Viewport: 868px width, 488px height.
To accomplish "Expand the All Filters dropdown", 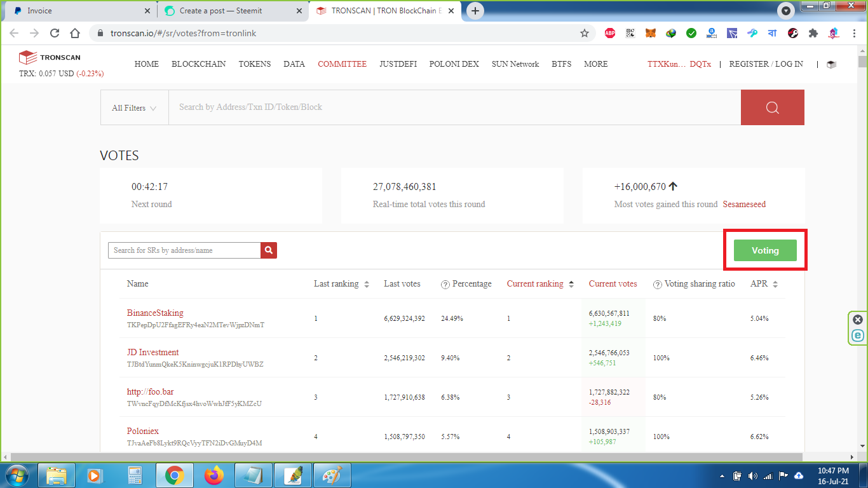I will (x=134, y=108).
